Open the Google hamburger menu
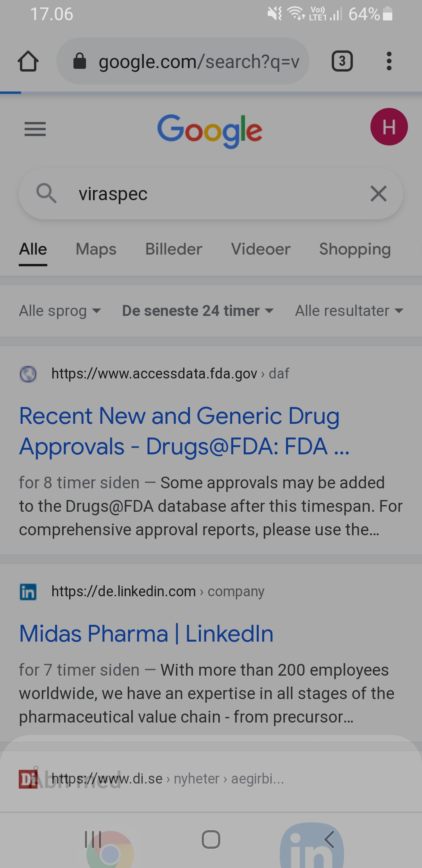The image size is (422, 868). point(35,129)
